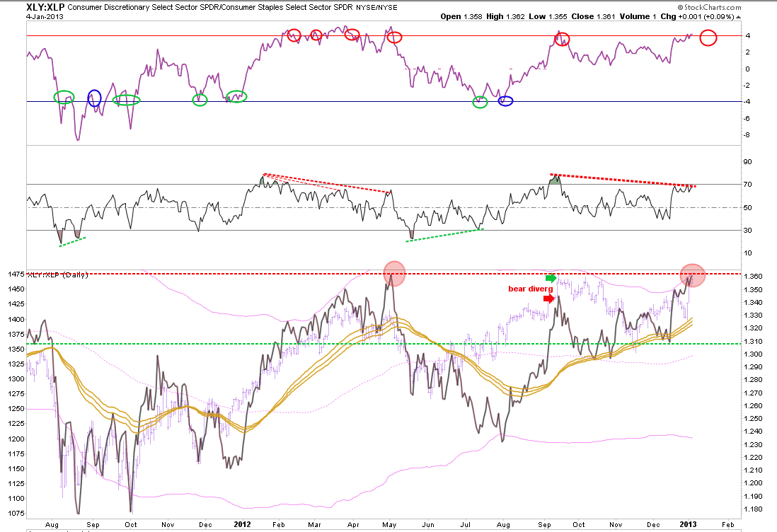The image size is (777, 532).
Task: Click the green circle at the July 2012 indicator low
Action: pos(480,103)
